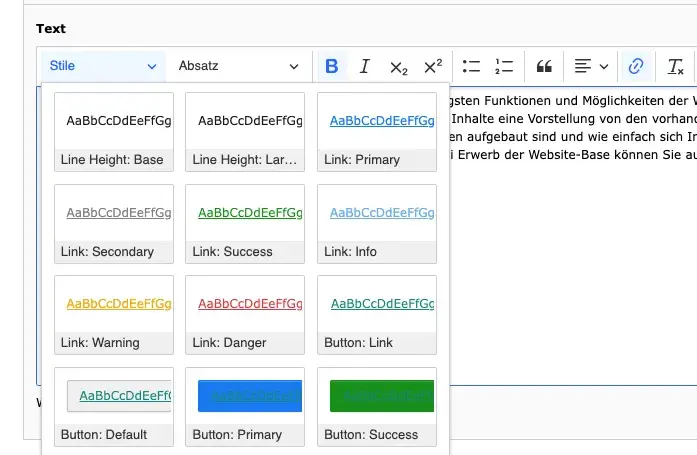Viewport: 697px width, 455px height.
Task: Remove formatting with Tx icon
Action: tap(676, 67)
